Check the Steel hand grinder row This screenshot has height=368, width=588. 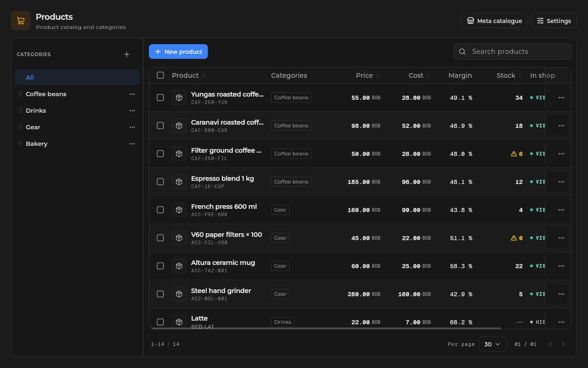[x=160, y=294]
